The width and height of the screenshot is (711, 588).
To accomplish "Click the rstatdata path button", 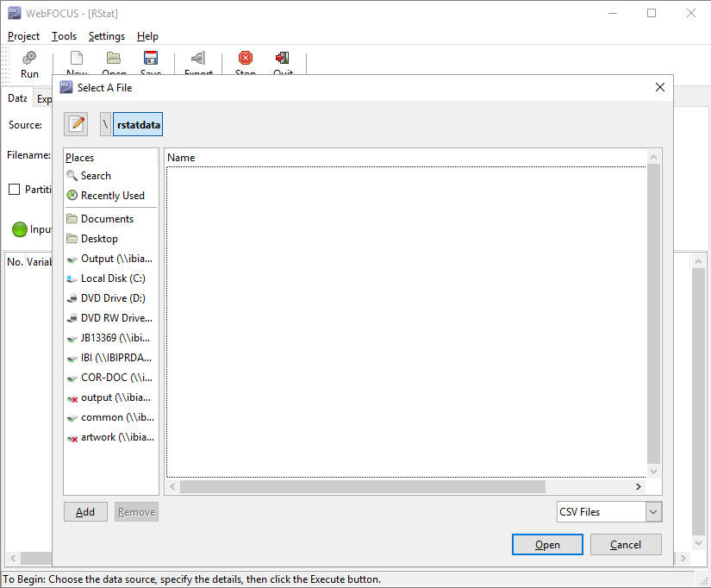I will click(x=138, y=124).
